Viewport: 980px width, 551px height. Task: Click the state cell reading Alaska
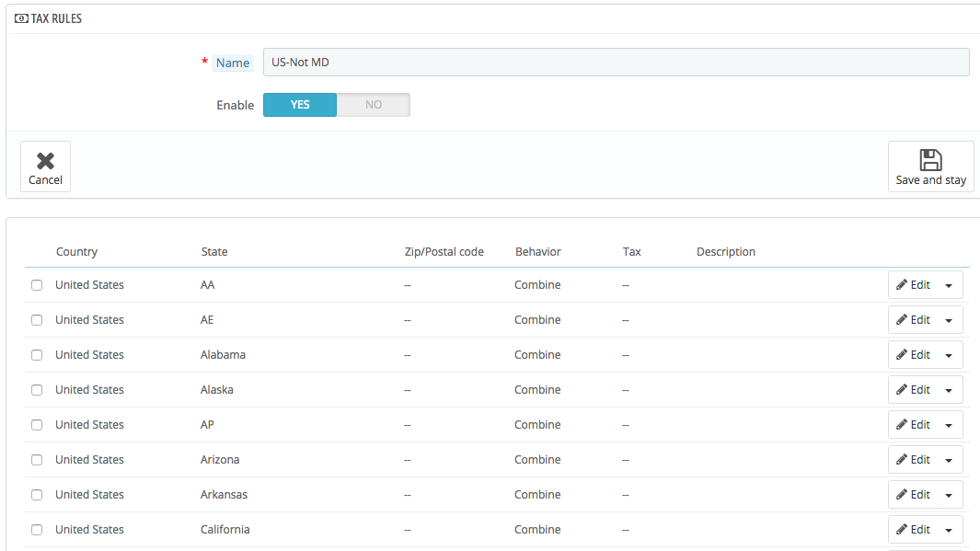coord(217,390)
